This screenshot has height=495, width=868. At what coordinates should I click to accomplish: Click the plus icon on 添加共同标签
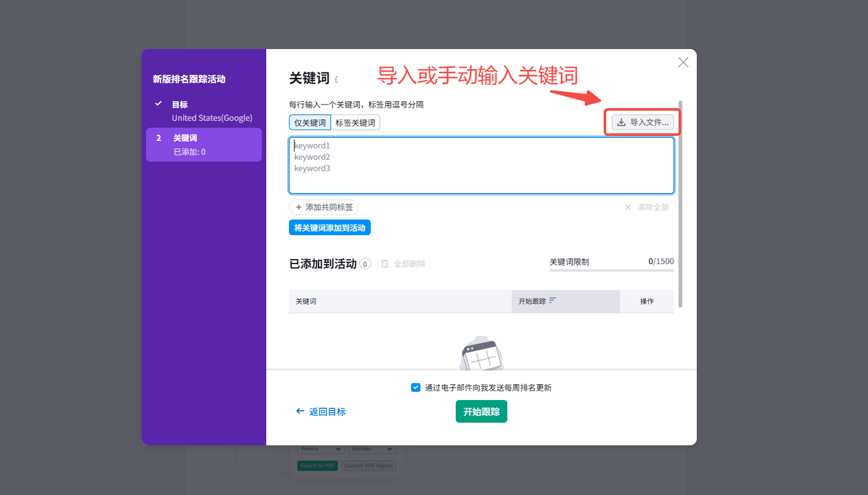click(297, 207)
